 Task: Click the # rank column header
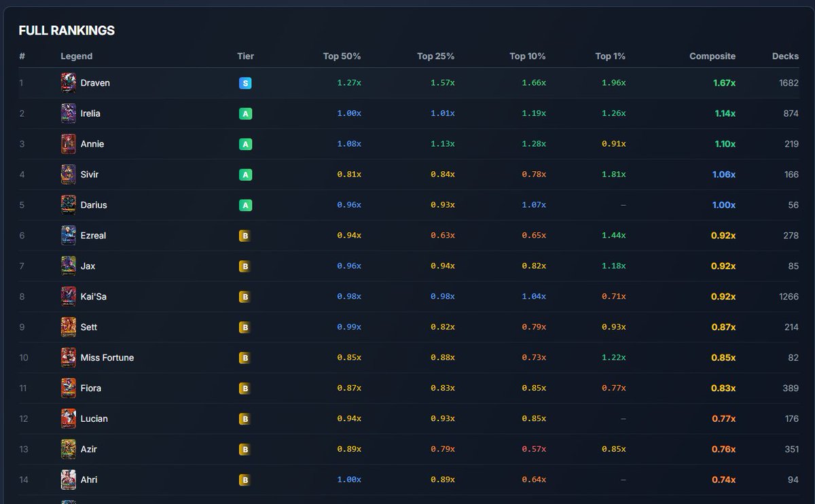[x=22, y=56]
